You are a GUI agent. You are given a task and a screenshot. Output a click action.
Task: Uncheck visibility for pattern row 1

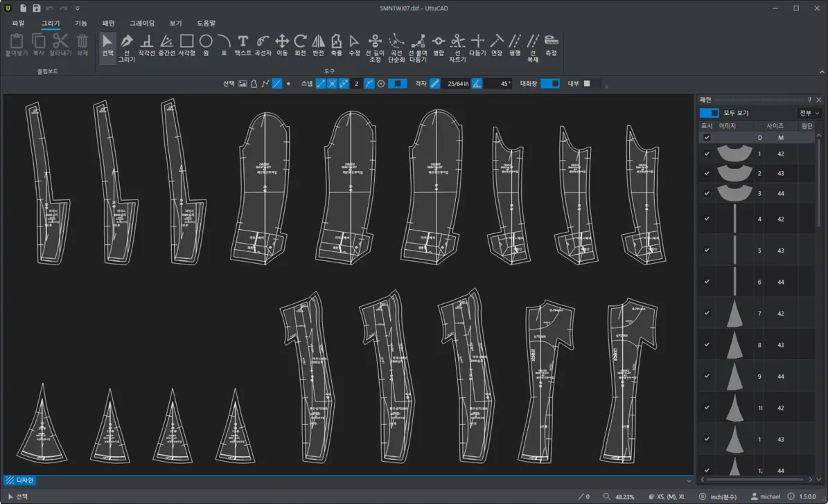(x=707, y=154)
